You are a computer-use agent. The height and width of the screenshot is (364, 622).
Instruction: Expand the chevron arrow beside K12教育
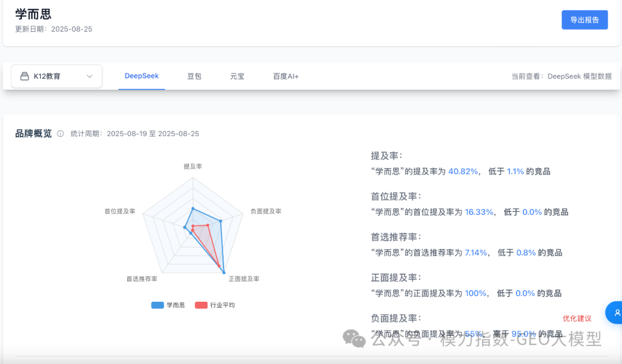coord(90,76)
